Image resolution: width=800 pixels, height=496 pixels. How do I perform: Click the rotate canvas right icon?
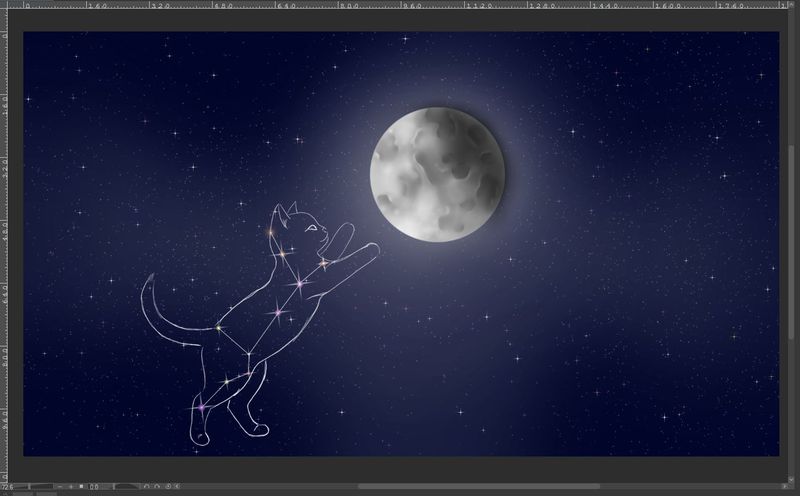point(157,486)
